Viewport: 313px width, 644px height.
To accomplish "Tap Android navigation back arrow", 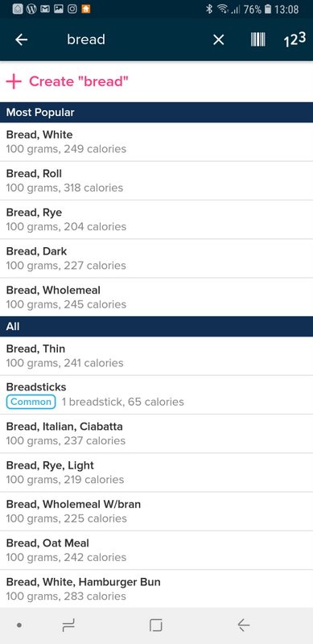I will click(x=244, y=625).
